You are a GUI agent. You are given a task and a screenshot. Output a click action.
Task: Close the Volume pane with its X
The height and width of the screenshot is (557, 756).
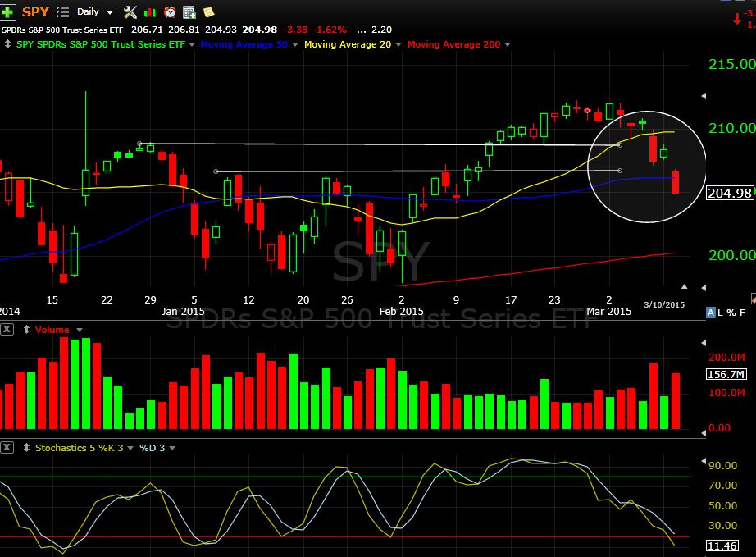pos(7,330)
